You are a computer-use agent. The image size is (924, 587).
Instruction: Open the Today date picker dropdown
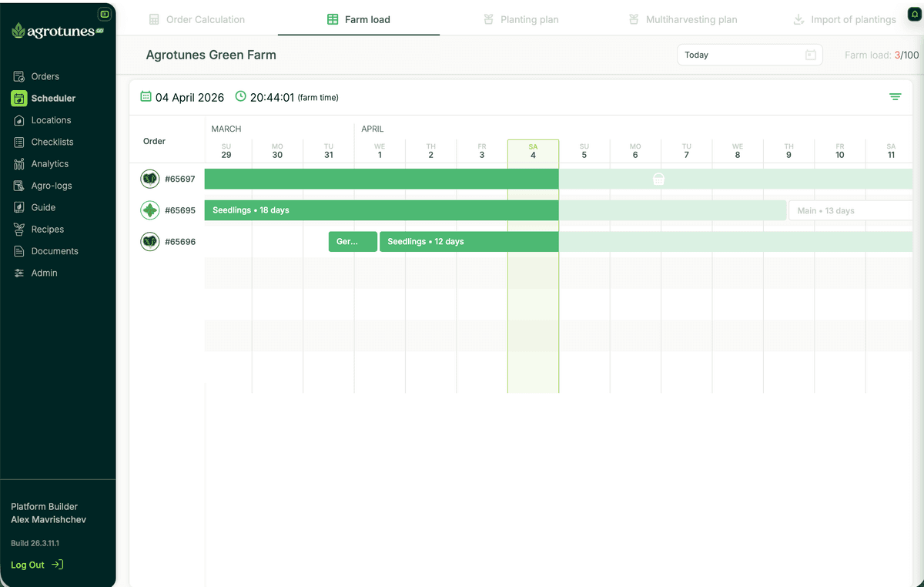click(x=739, y=55)
